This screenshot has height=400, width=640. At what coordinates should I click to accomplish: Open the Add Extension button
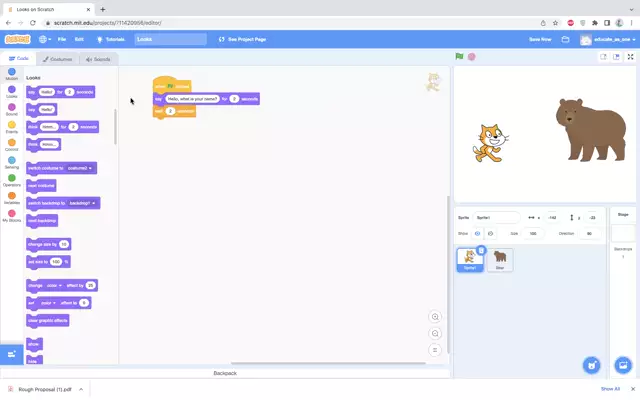click(11, 354)
